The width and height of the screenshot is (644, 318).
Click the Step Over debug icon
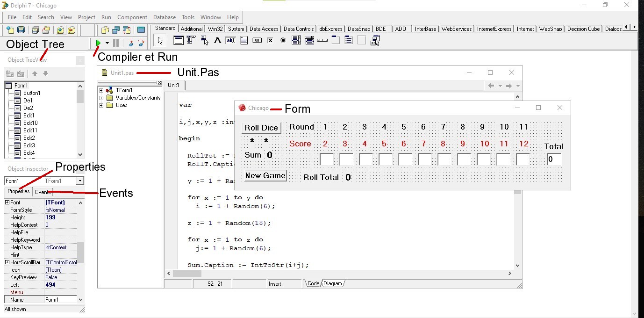click(141, 43)
